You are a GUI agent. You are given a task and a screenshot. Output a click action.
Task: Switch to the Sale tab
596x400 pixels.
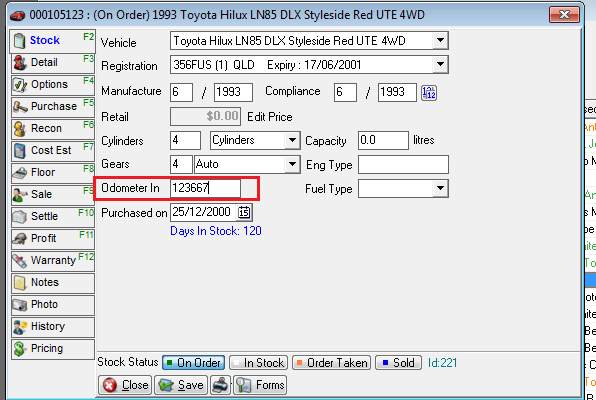(x=52, y=195)
